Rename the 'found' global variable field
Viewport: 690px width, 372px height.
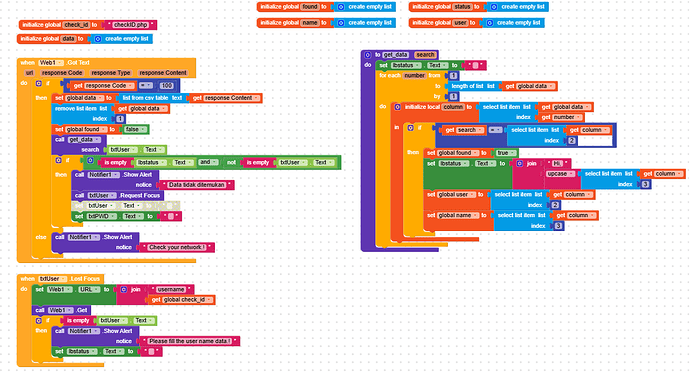310,7
